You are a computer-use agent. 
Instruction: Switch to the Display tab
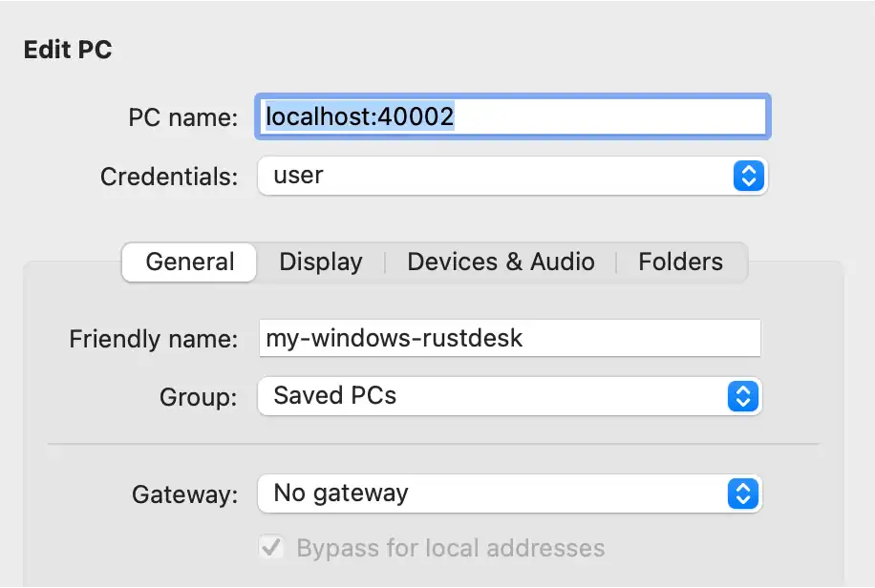320,262
